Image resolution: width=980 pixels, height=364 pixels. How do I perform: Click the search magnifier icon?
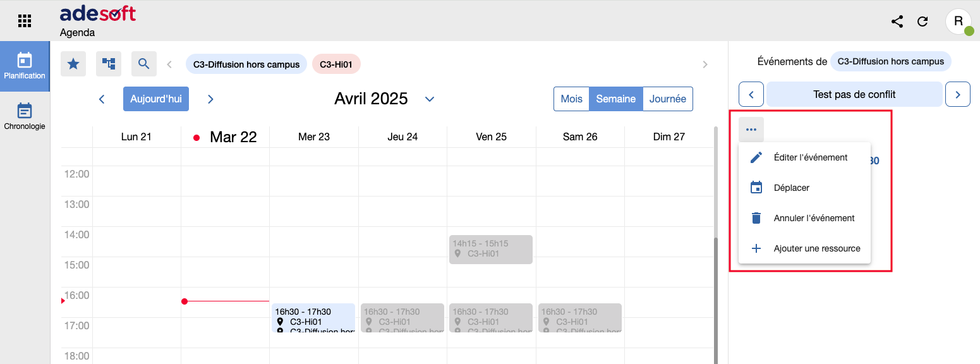point(144,64)
